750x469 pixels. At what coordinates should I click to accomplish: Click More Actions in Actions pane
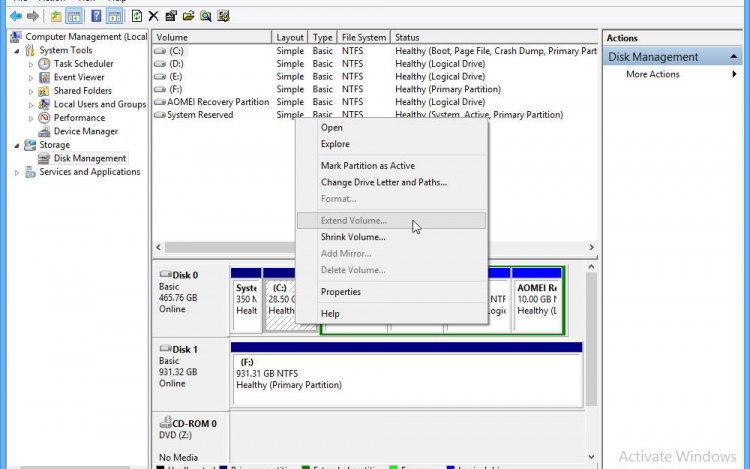652,74
